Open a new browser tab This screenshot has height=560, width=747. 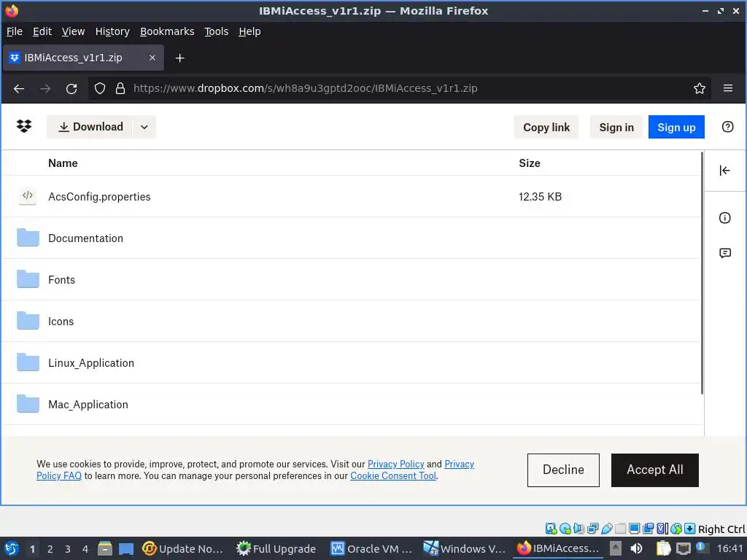pyautogui.click(x=179, y=58)
